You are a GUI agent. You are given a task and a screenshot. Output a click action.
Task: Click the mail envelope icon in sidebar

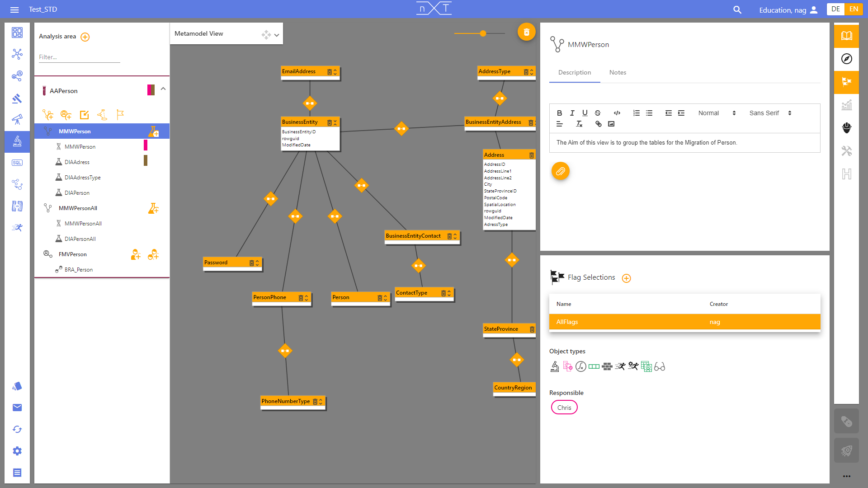(17, 408)
